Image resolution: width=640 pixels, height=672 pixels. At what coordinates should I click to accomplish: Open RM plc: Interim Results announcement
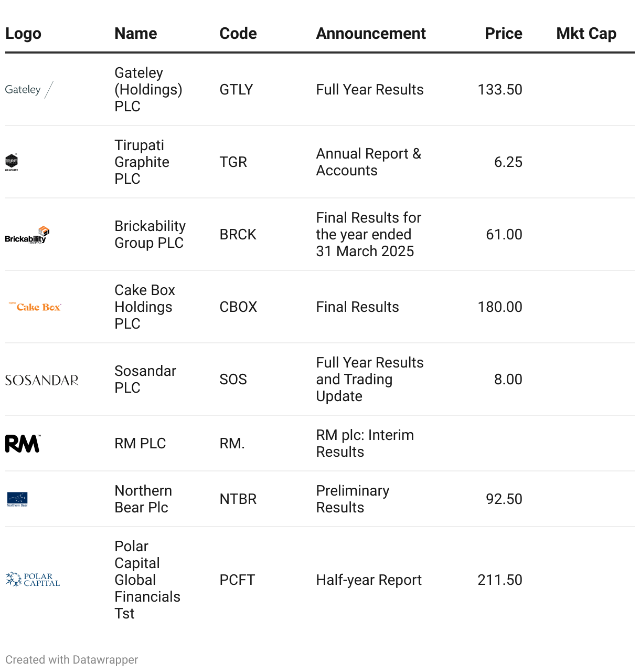[365, 444]
